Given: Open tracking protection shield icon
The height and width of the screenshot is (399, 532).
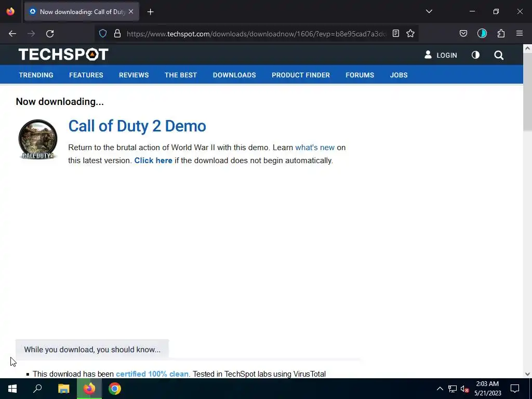Looking at the screenshot, I should click(103, 34).
